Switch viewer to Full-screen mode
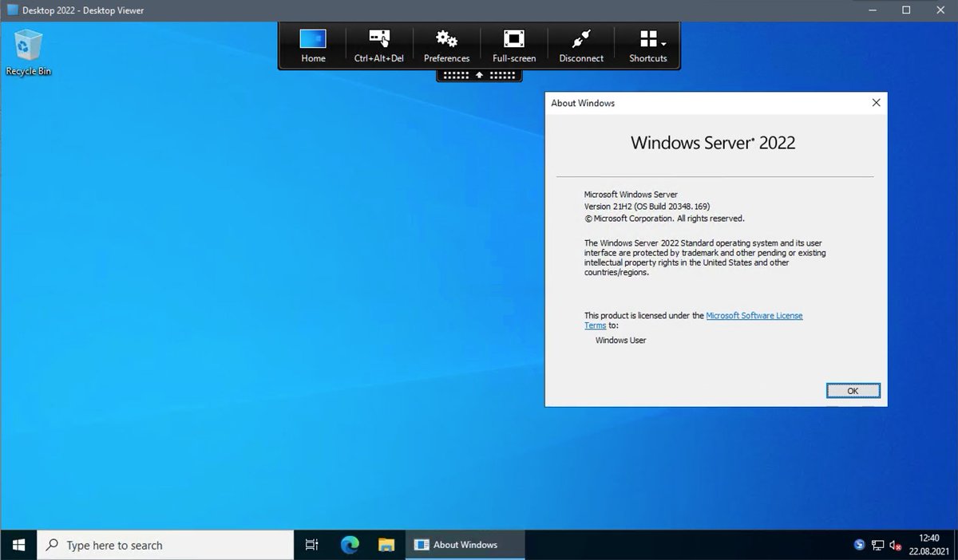 click(x=513, y=45)
